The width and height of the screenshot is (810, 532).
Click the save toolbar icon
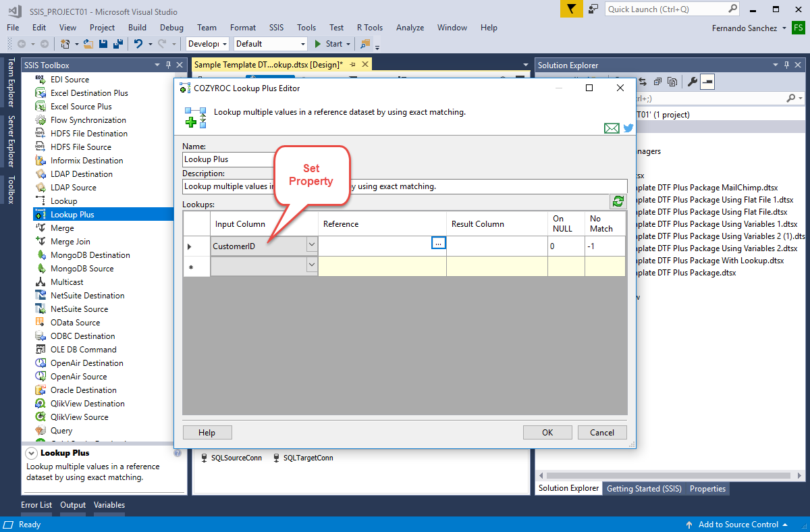click(x=103, y=44)
